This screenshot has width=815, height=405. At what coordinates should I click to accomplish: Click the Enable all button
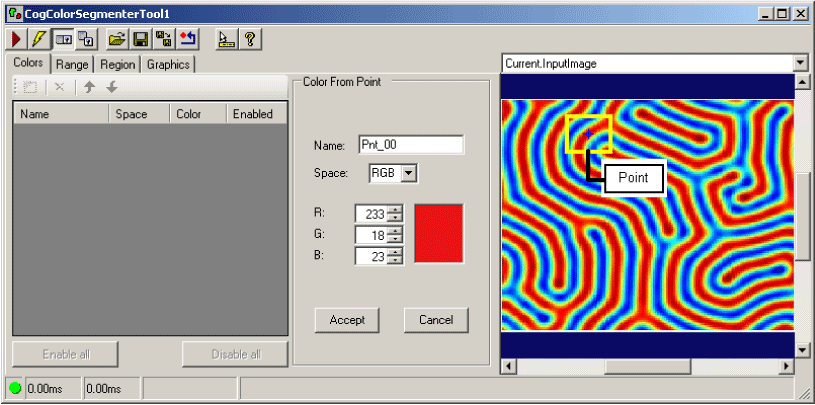click(x=66, y=355)
